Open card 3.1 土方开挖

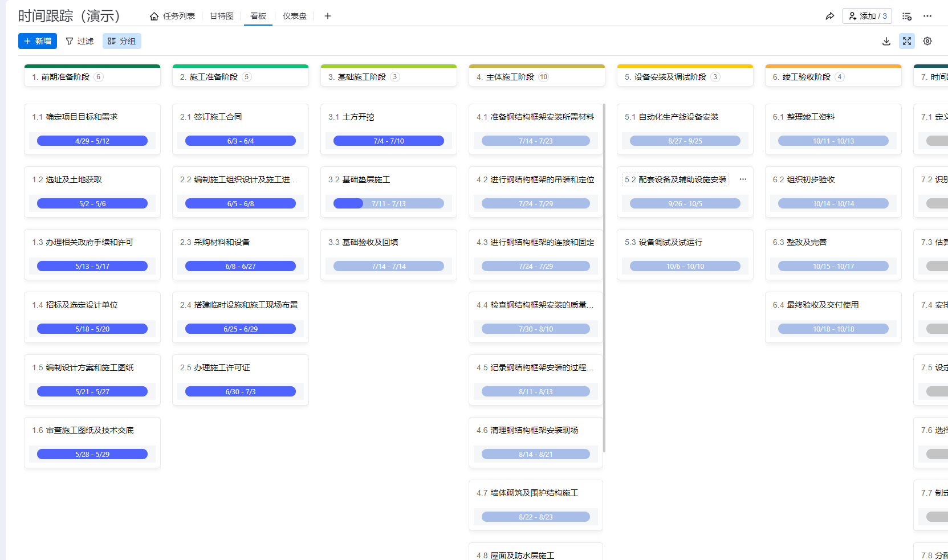pos(389,129)
